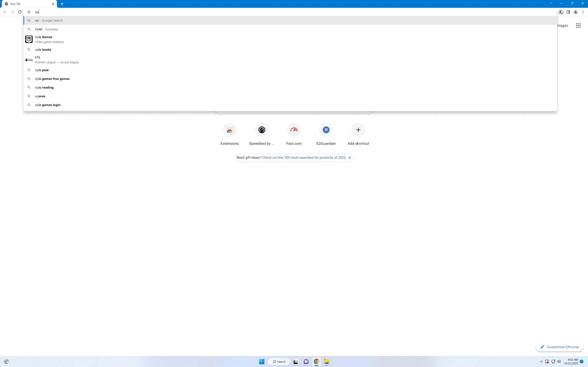Click Add shortcut tile
The image size is (588, 367).
coord(358,130)
